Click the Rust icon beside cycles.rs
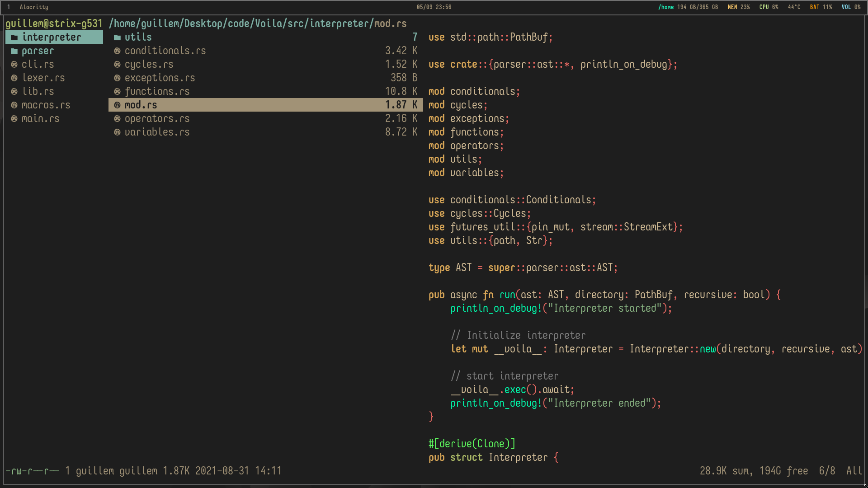The height and width of the screenshot is (488, 868). (117, 65)
